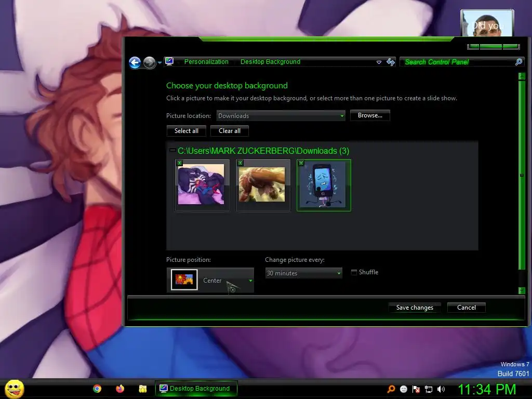This screenshot has height=399, width=532.
Task: Launch Chrome from the taskbar
Action: (x=97, y=389)
